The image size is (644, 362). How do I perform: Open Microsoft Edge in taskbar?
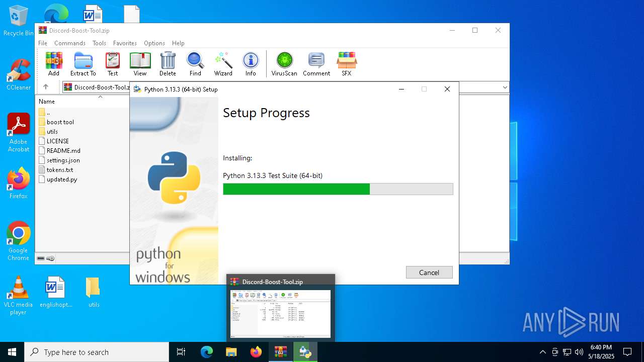point(207,352)
